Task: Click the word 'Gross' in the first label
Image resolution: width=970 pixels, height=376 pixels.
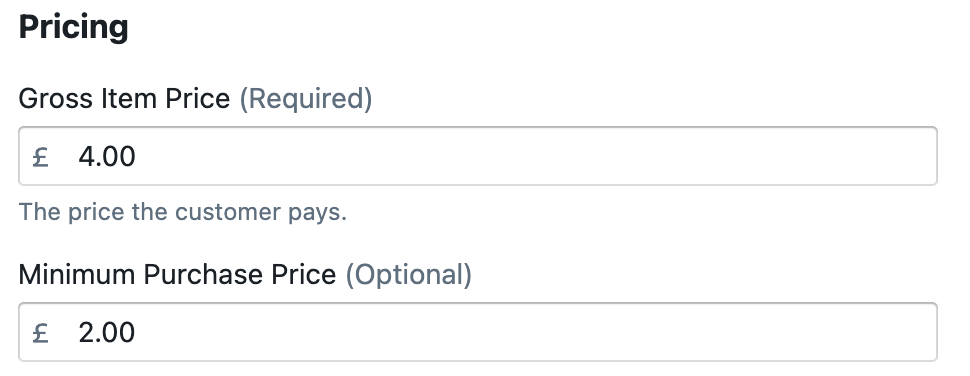Action: pos(56,98)
